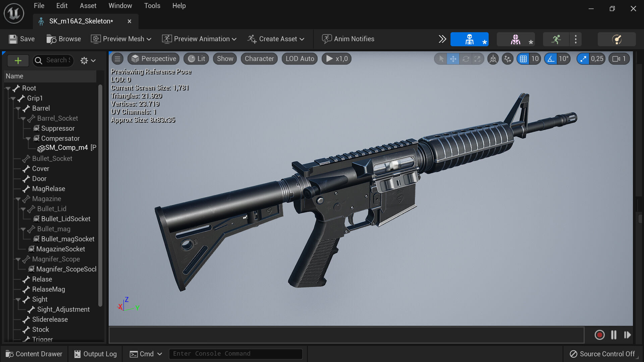This screenshot has height=362, width=644.
Task: Open the Create Asset dropdown
Action: [x=276, y=39]
